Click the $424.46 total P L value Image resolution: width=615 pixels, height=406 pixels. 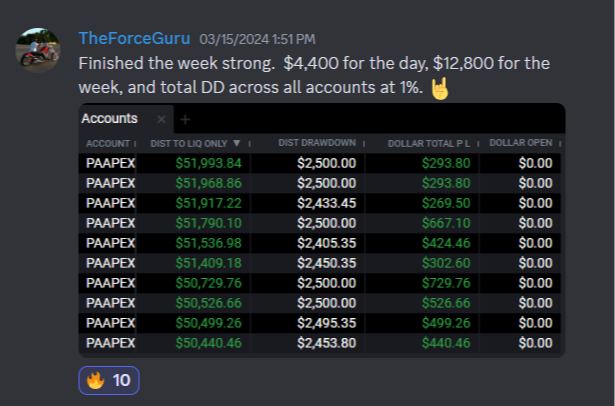[x=446, y=243]
